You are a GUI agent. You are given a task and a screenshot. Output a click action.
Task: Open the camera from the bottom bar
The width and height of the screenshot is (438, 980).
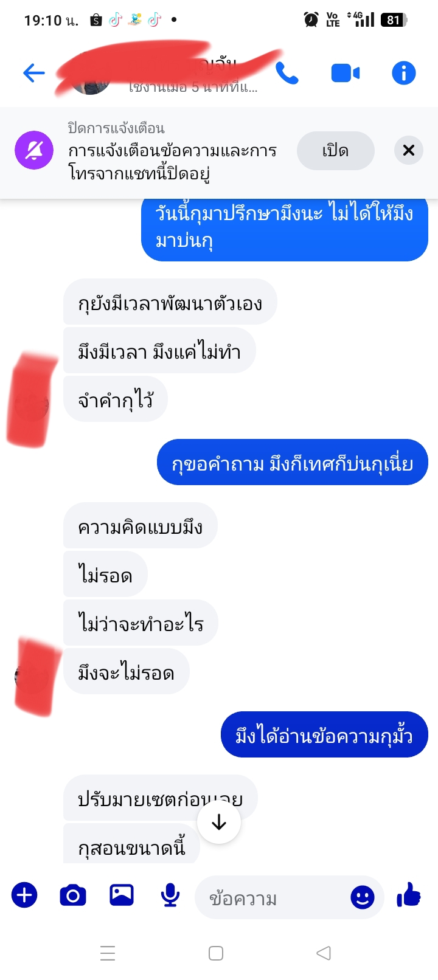click(x=73, y=895)
